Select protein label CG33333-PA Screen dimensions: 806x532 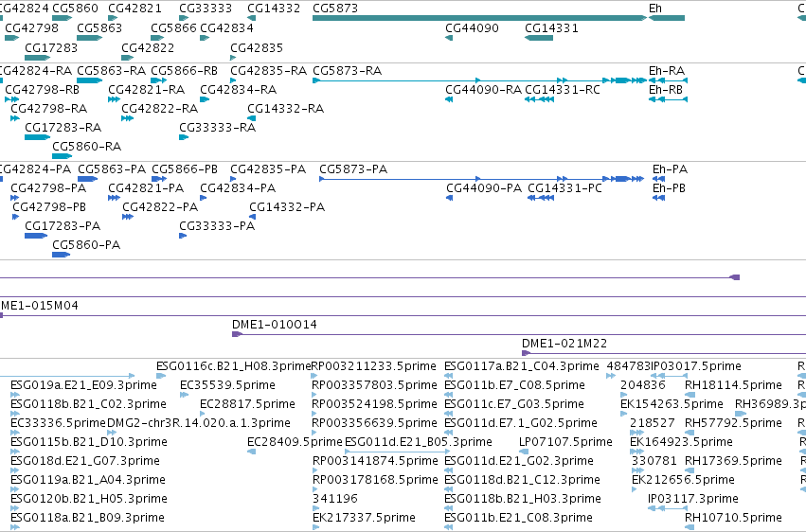(217, 226)
